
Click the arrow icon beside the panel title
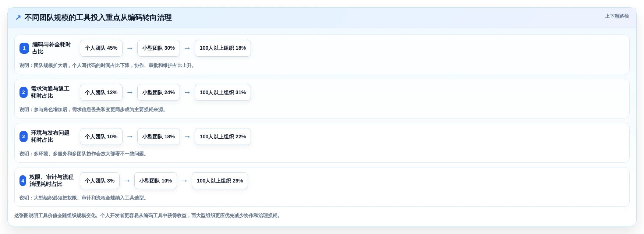[18, 18]
